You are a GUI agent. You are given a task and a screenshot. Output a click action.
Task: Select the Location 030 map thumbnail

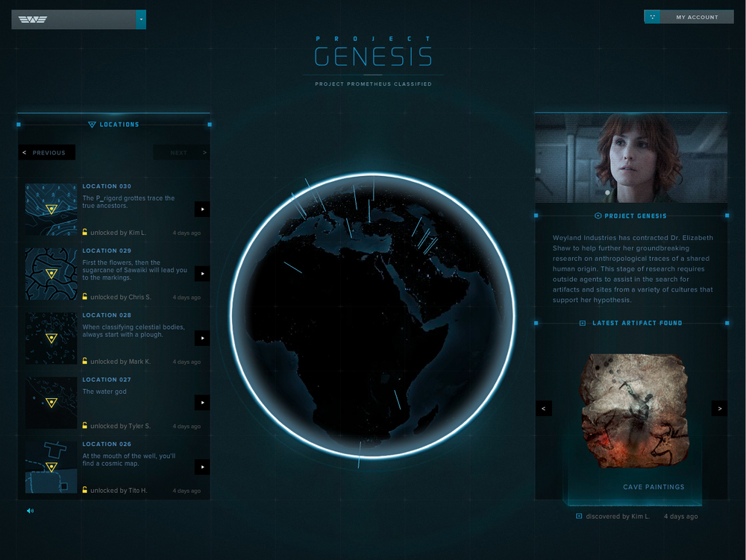51,210
